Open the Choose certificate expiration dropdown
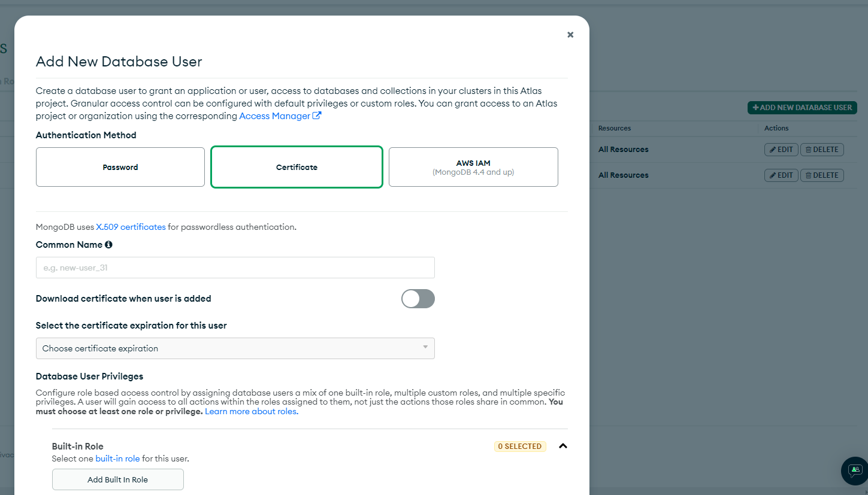868x495 pixels. 235,348
